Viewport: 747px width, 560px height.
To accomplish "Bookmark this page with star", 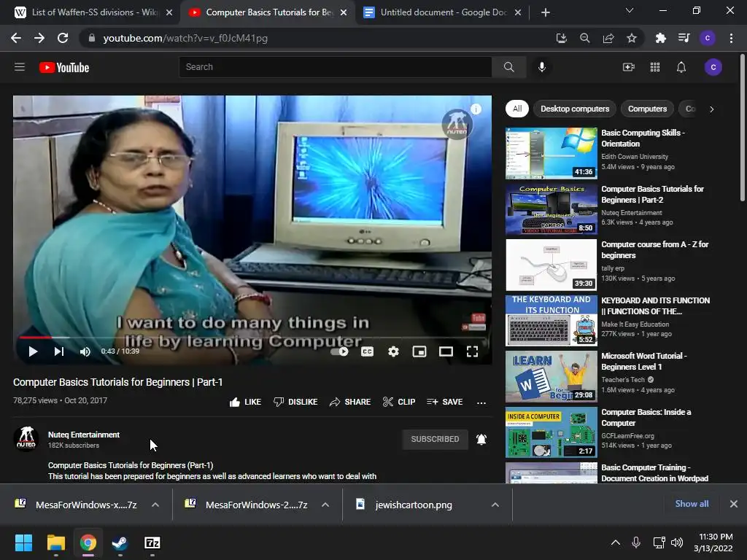I will (x=632, y=38).
